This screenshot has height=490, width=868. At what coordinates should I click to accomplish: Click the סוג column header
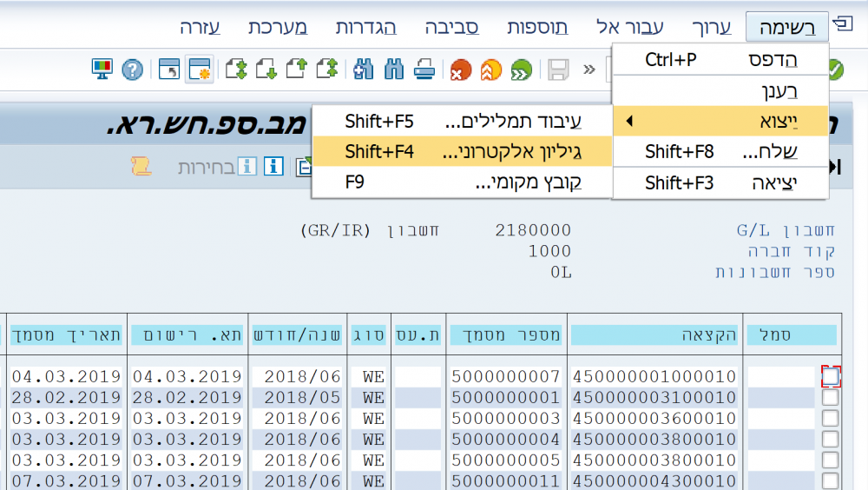tap(369, 334)
